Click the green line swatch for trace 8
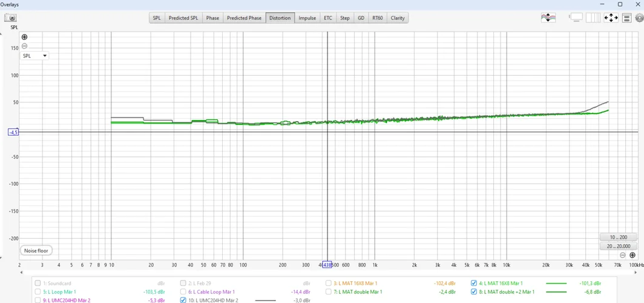This screenshot has height=303, width=644. pos(556,291)
